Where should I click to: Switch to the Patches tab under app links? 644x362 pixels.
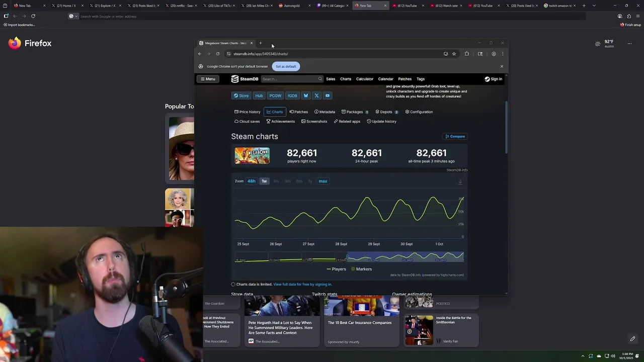[298, 112]
